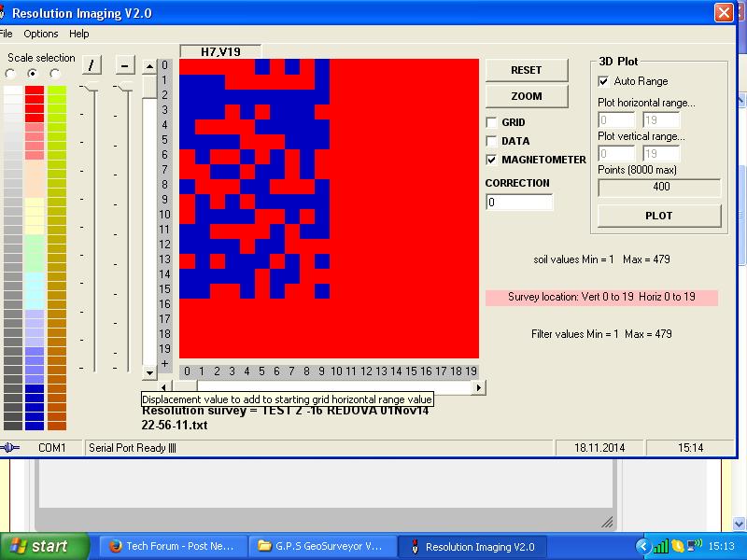Click the top red swatch in red-blue scale
747x560 pixels.
coord(35,91)
